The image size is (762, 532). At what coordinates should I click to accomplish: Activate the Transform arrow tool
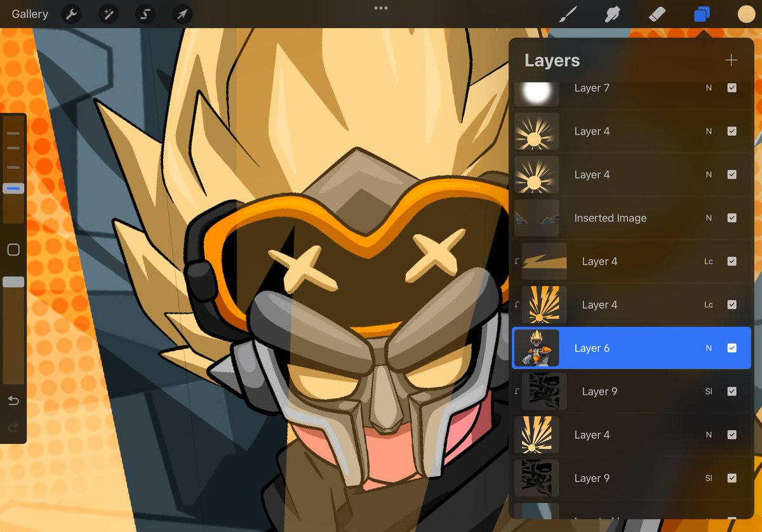click(x=182, y=14)
